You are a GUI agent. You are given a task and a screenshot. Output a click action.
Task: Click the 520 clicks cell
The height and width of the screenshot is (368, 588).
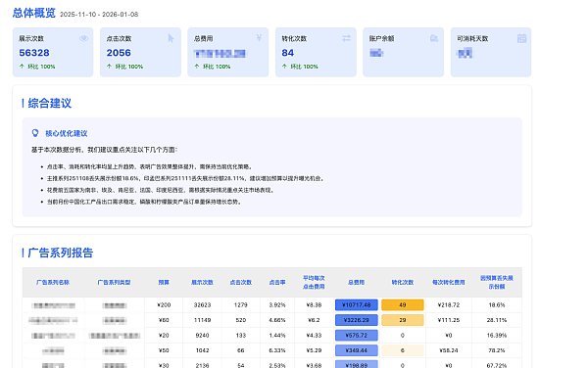(x=241, y=320)
